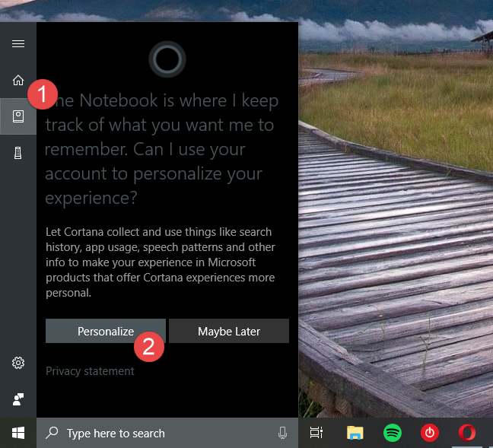Activate the microphone in search box
The image size is (493, 448).
(283, 433)
